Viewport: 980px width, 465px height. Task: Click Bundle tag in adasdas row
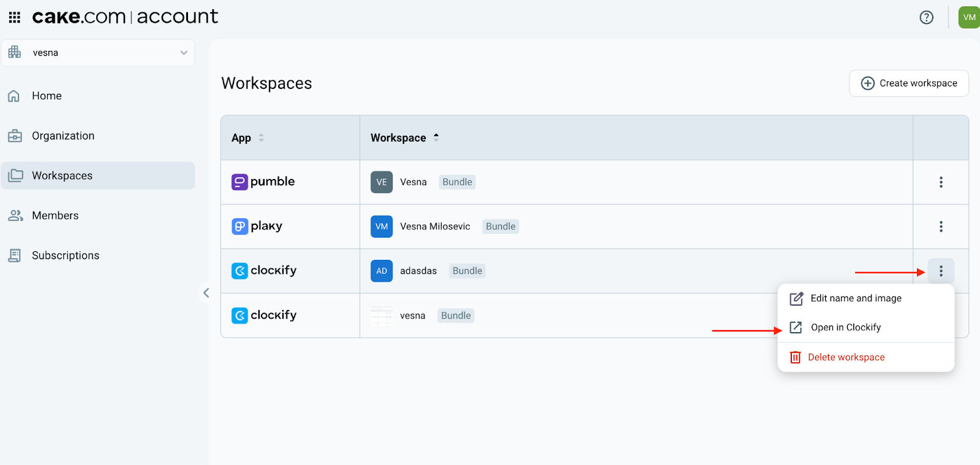coord(467,271)
